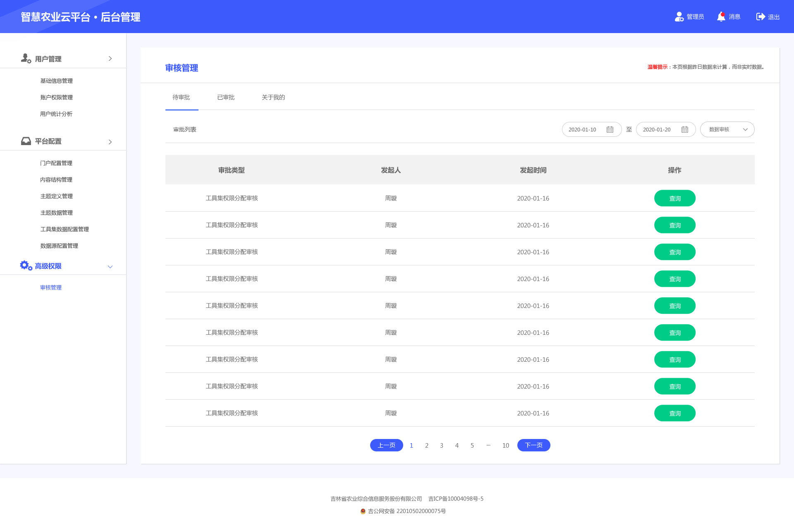Click 查询 button in sixth table row
Viewport: 794px width, 532px height.
click(675, 332)
